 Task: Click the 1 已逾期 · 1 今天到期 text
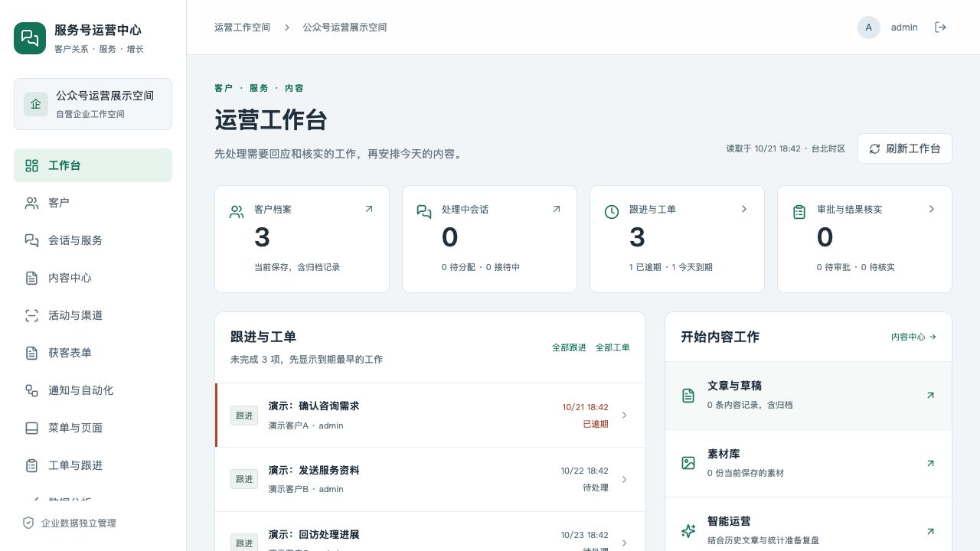click(671, 267)
